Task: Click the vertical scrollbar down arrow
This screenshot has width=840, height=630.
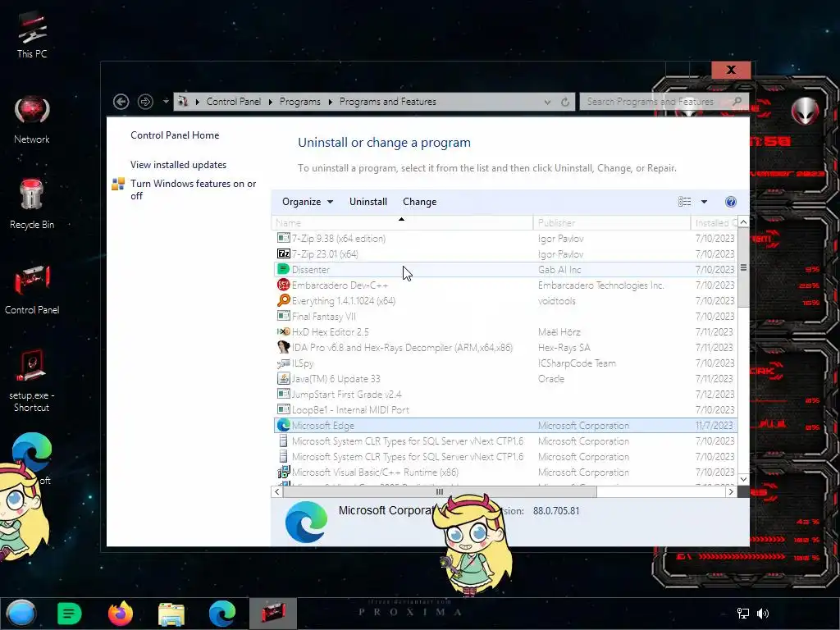Action: [x=743, y=479]
